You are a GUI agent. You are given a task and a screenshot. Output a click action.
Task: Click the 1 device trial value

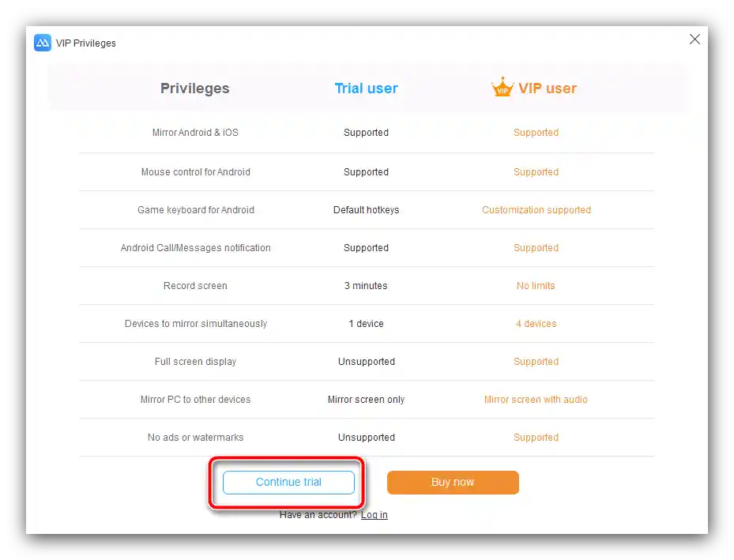click(366, 323)
